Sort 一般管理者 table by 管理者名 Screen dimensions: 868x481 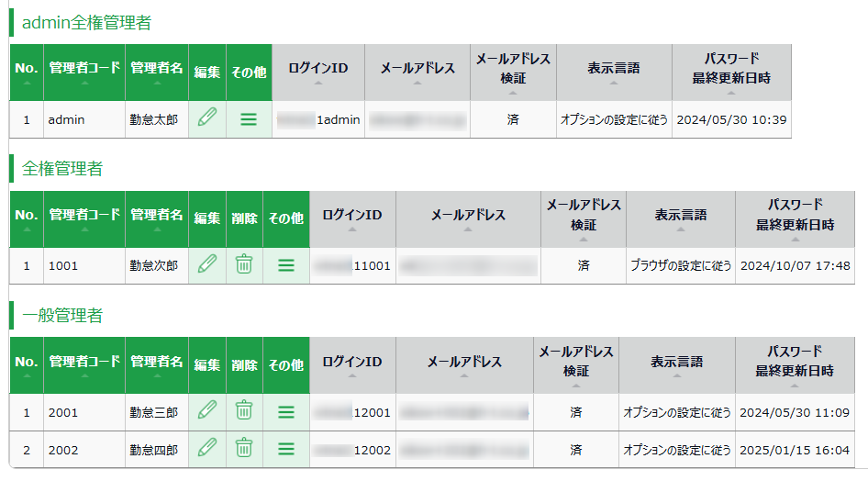pos(157,365)
